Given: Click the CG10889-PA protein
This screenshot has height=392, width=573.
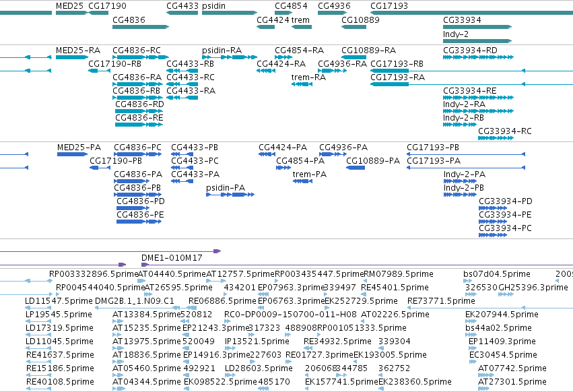Looking at the screenshot, I should pyautogui.click(x=373, y=161).
